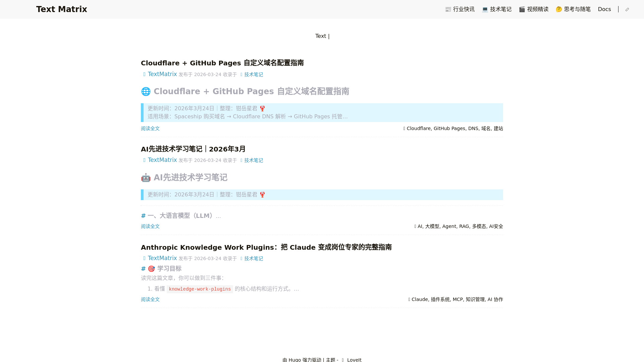Open the DNS tag

pos(473,129)
